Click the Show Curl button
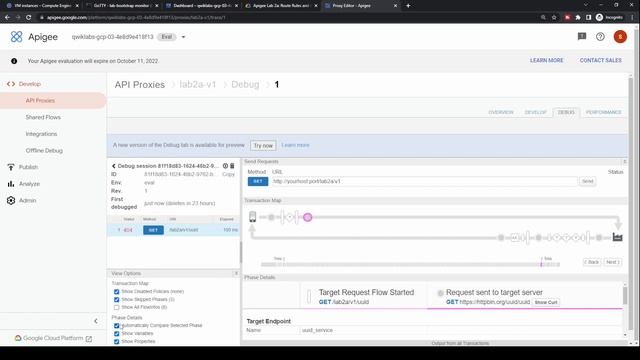 [x=546, y=302]
